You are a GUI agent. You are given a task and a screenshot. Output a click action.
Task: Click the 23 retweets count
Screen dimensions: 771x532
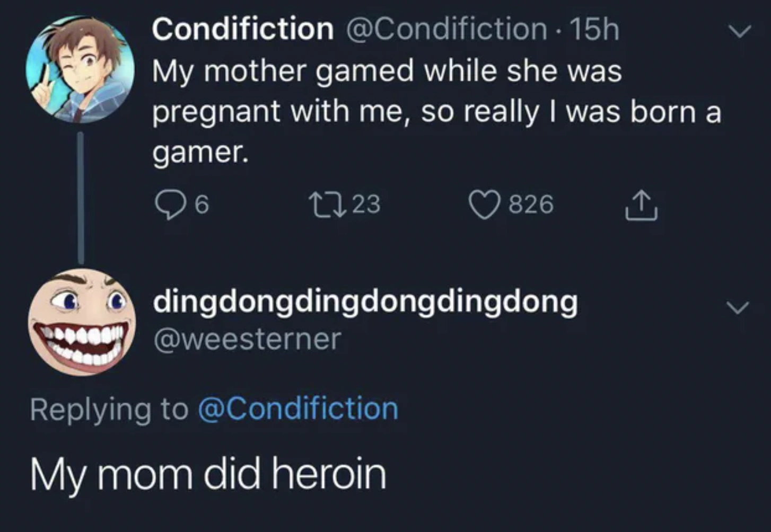pyautogui.click(x=366, y=205)
